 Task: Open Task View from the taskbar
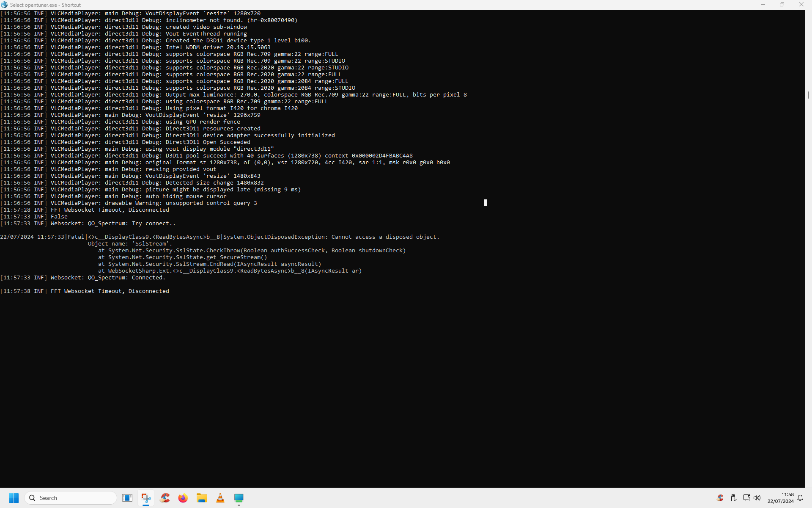(x=127, y=498)
